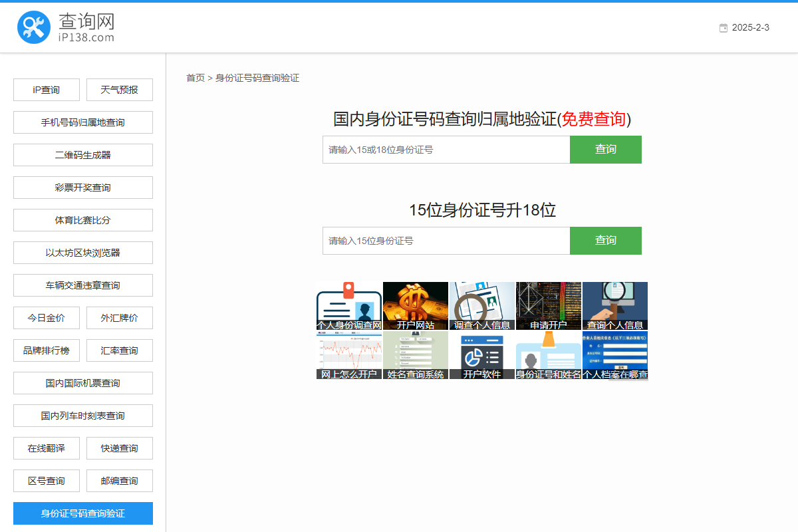798x532 pixels.
Task: Open the 身份证号和姓名 ID card thumbnail
Action: click(x=549, y=355)
